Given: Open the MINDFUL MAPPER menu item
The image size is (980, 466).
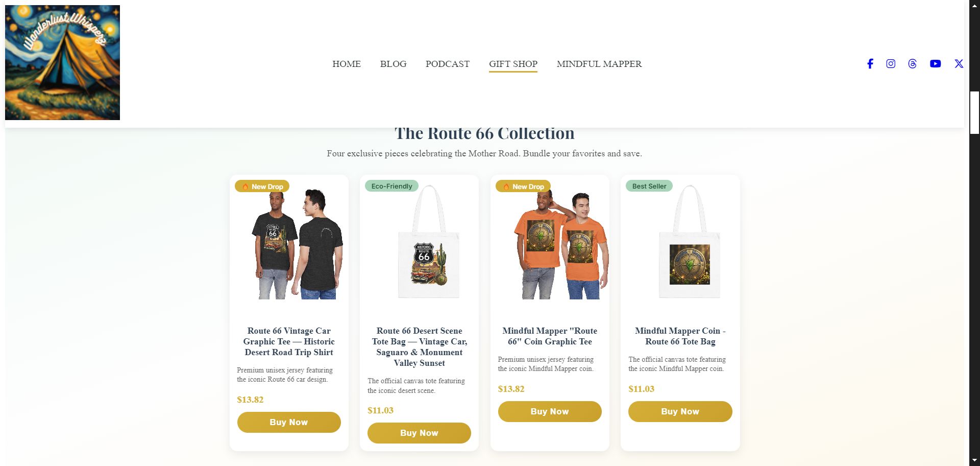Looking at the screenshot, I should click(x=599, y=64).
